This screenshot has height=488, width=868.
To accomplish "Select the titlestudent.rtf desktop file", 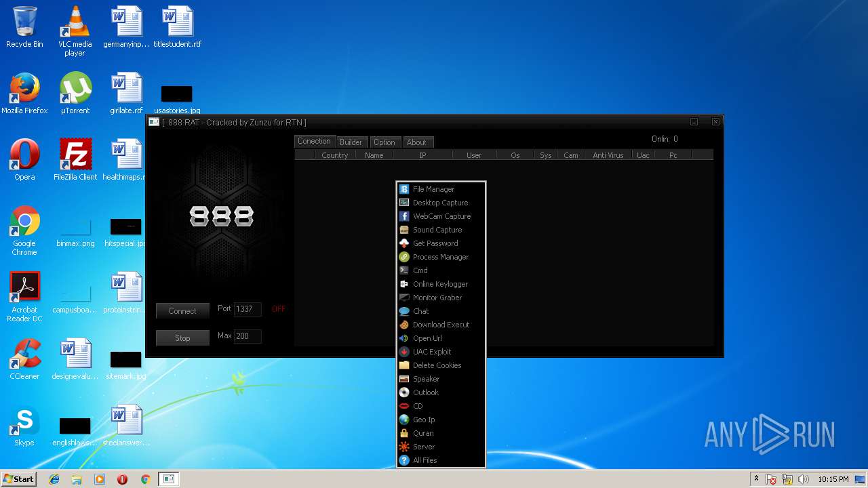I will point(177,27).
